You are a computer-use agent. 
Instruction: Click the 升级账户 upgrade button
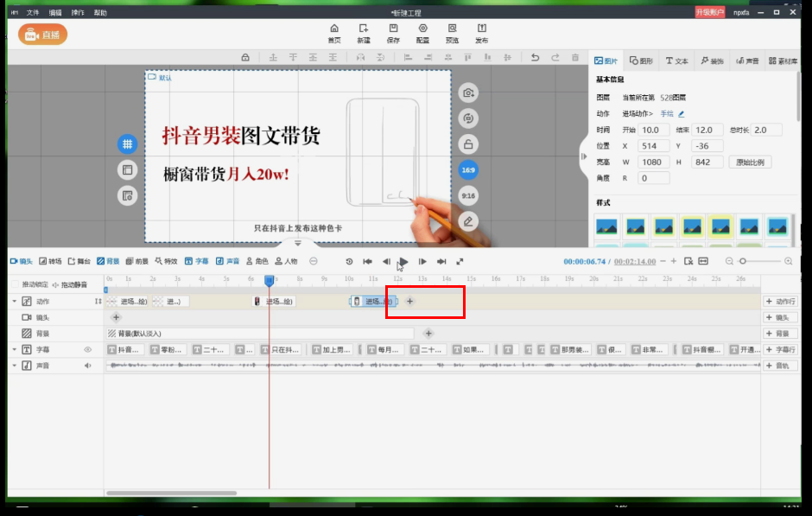(710, 13)
